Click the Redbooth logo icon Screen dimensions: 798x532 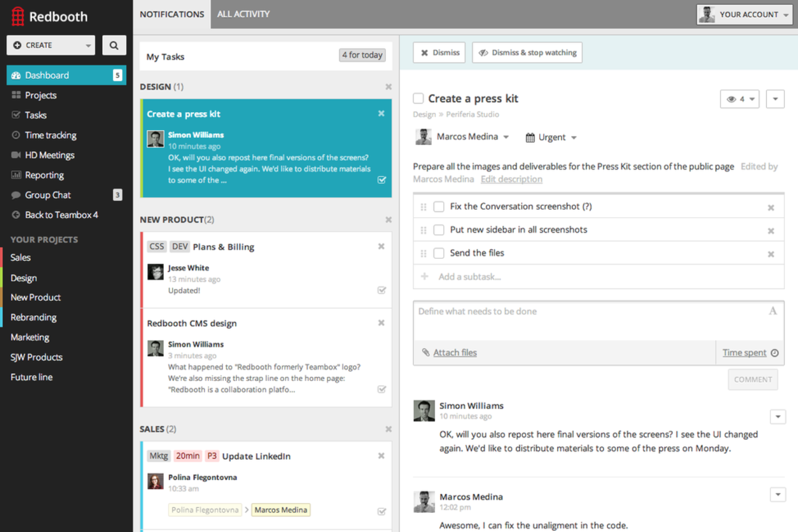pos(18,16)
